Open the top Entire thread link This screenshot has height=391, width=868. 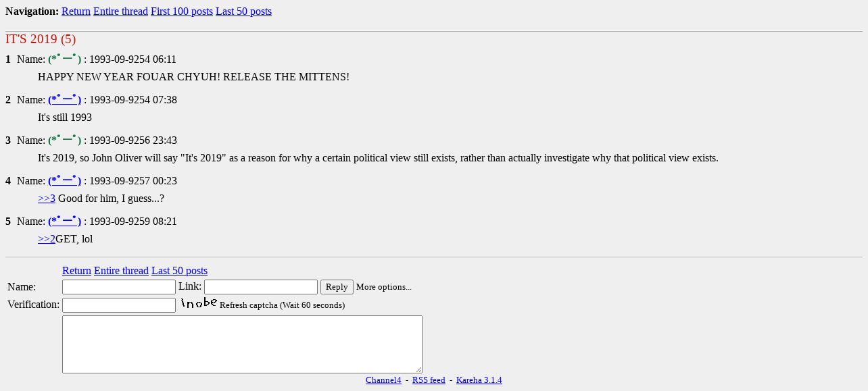click(x=120, y=11)
